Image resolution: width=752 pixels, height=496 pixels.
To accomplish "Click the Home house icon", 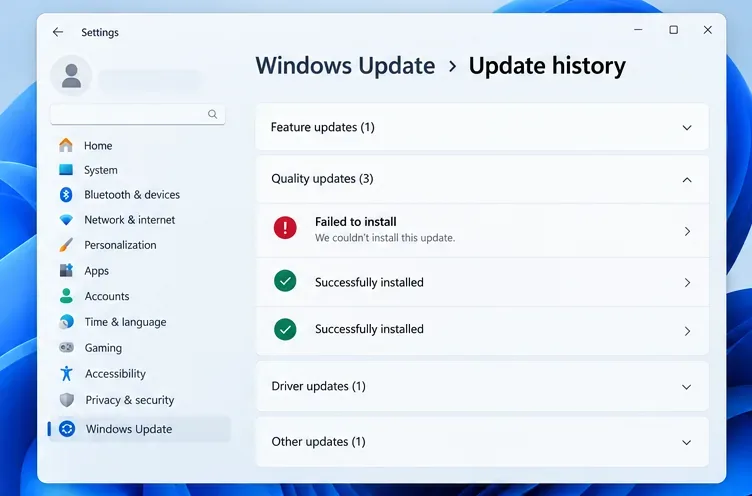I will (x=66, y=145).
